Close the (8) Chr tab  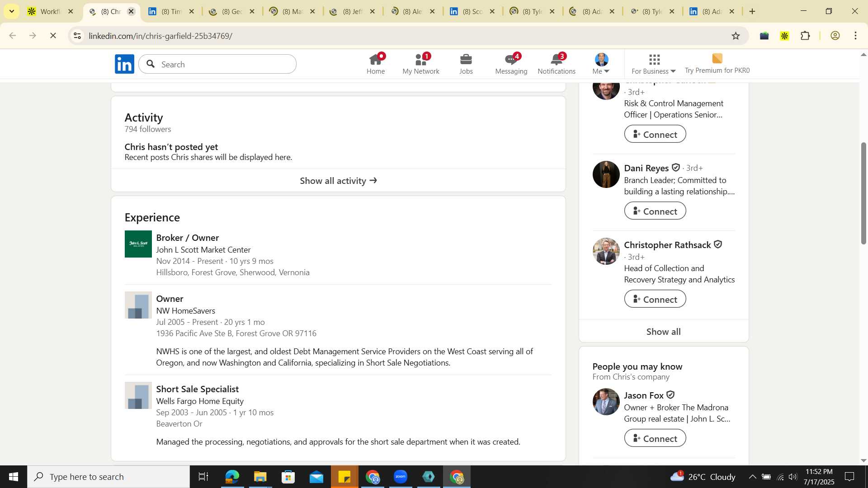click(x=131, y=11)
